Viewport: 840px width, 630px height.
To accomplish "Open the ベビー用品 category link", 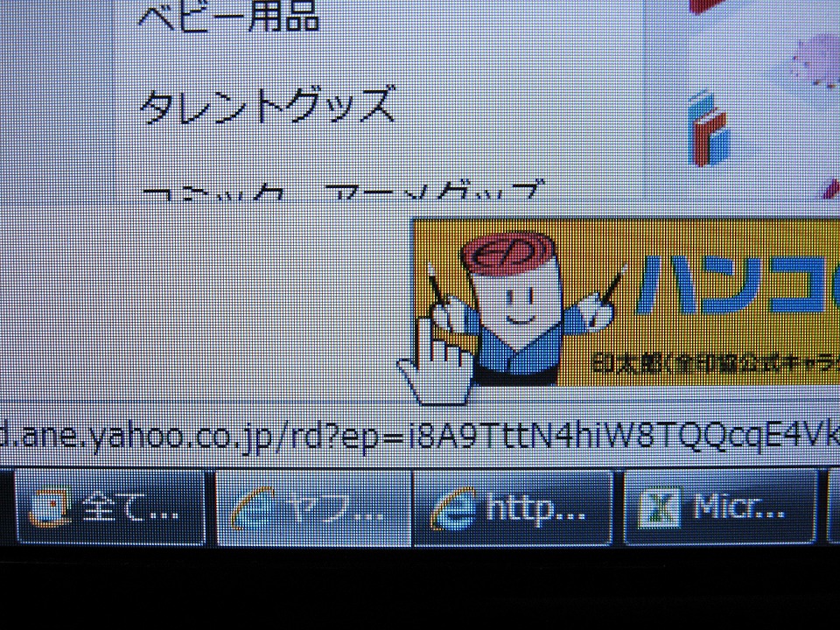I will (x=229, y=17).
